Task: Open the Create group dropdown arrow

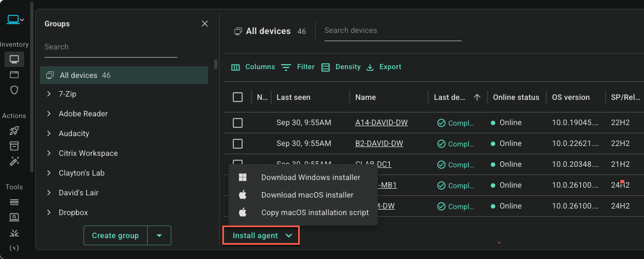Action: click(159, 235)
